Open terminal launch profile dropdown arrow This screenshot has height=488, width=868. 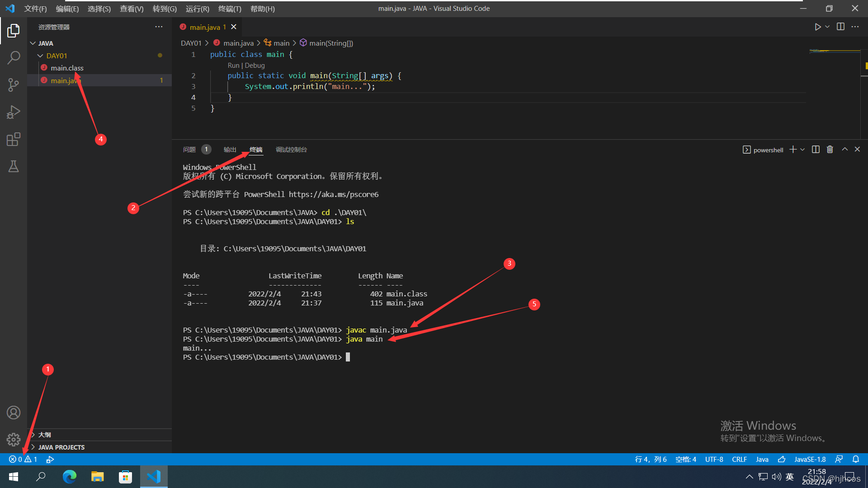802,150
